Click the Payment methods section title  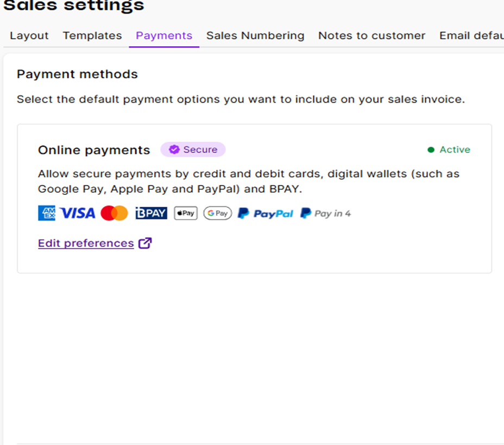click(77, 74)
